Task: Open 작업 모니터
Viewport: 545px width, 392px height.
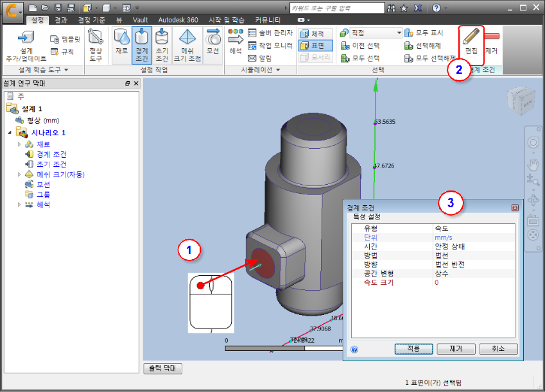Action: pyautogui.click(x=270, y=46)
